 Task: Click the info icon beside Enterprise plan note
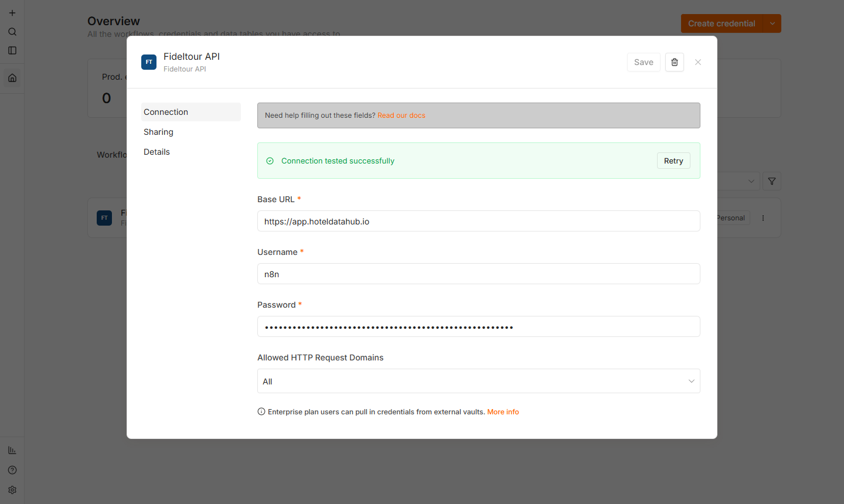coord(261,411)
